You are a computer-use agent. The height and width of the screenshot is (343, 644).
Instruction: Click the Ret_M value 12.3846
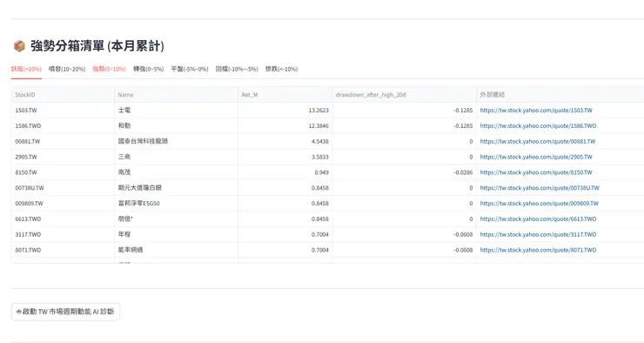[285, 126]
